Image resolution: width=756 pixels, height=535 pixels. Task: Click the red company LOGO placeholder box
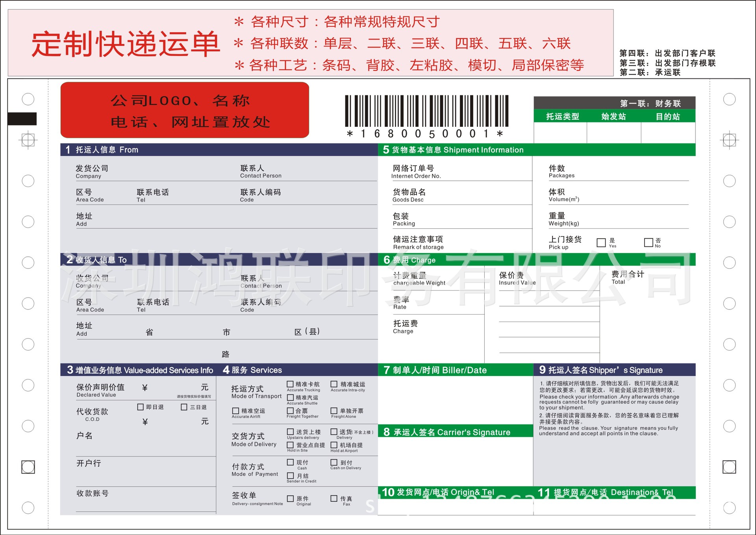[x=185, y=110]
